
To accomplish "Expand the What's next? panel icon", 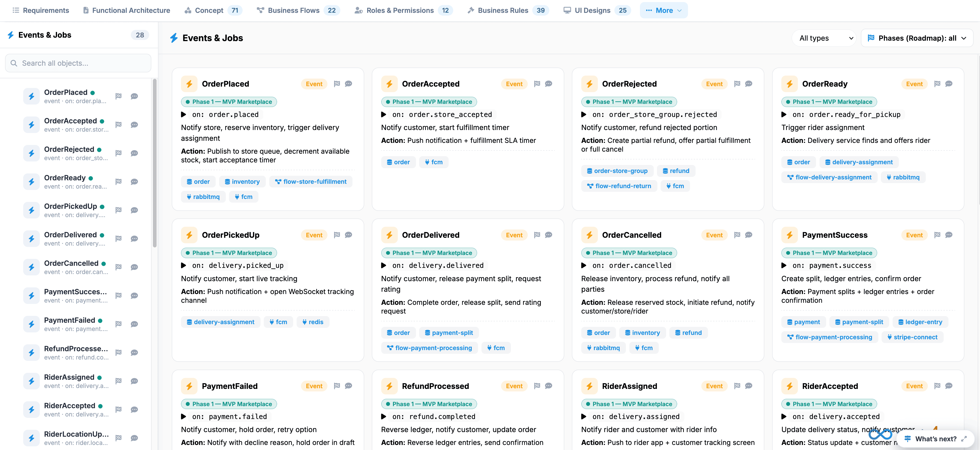I will pyautogui.click(x=964, y=439).
